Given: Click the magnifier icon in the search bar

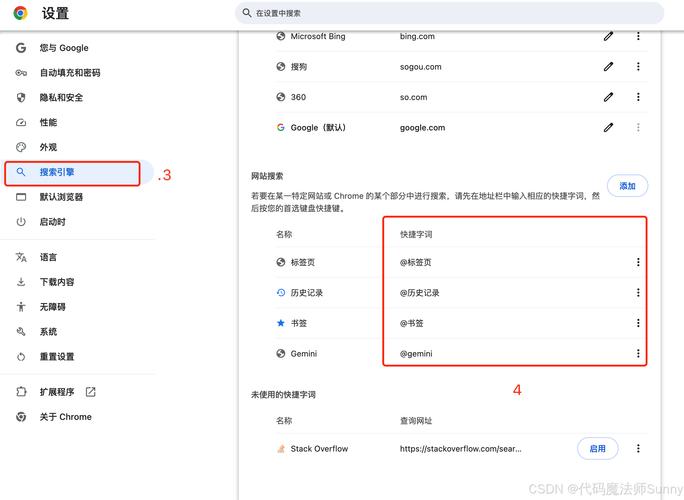Looking at the screenshot, I should coord(246,13).
